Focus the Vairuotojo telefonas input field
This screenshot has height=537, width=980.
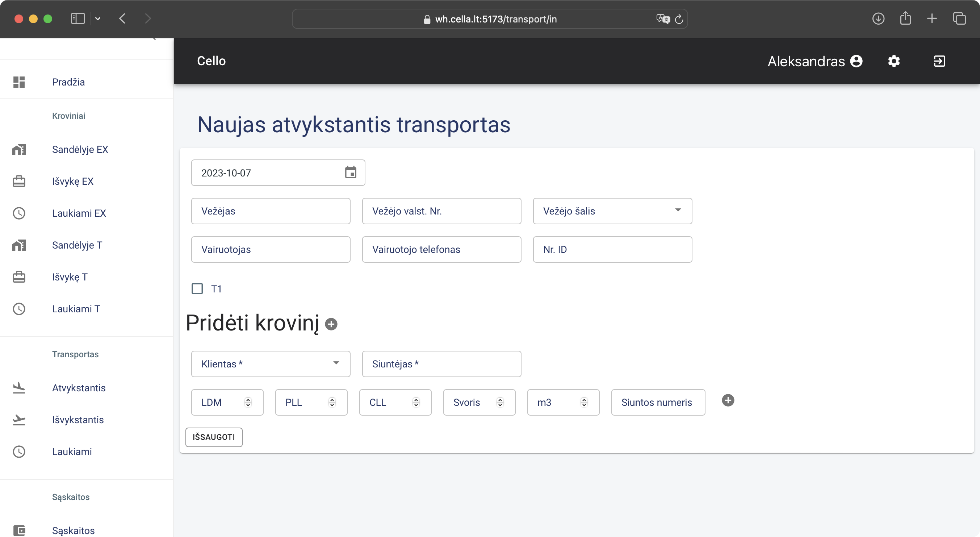click(x=441, y=249)
